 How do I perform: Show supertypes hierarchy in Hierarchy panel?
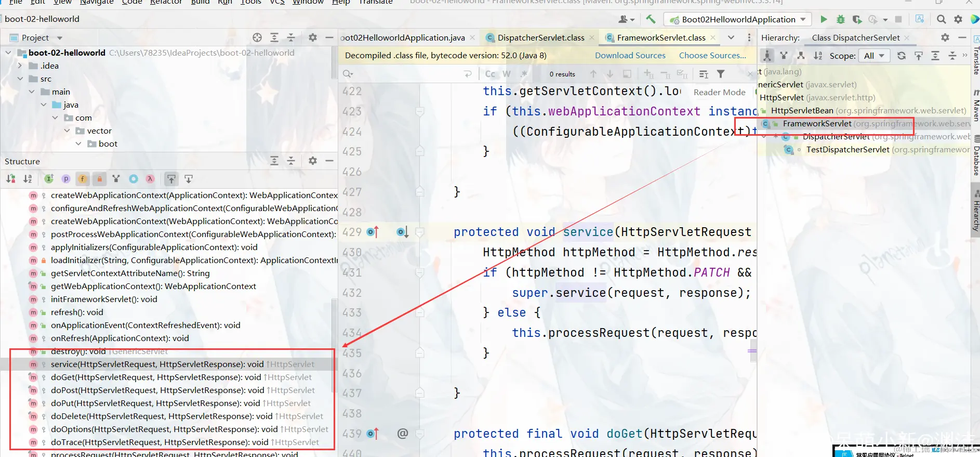coord(784,56)
